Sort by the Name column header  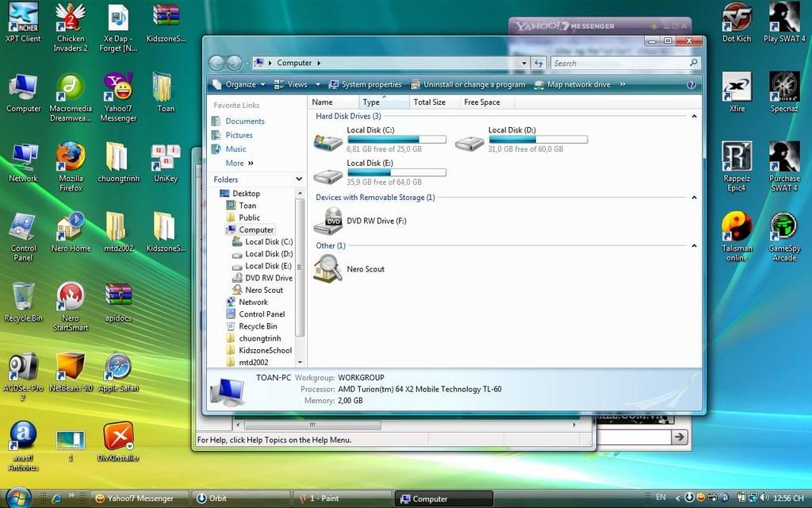point(334,102)
